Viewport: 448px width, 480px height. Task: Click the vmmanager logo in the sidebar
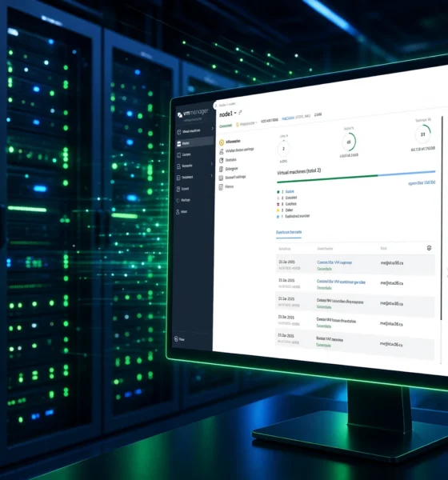tap(193, 114)
